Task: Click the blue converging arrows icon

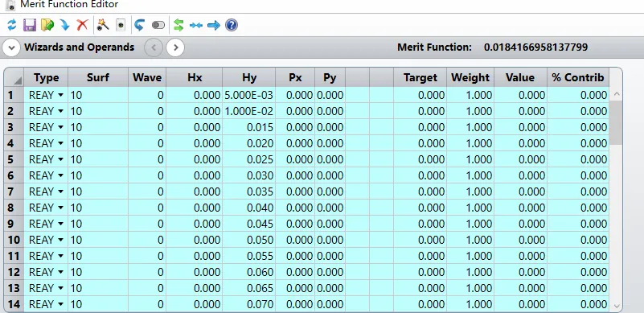Action: tap(196, 26)
